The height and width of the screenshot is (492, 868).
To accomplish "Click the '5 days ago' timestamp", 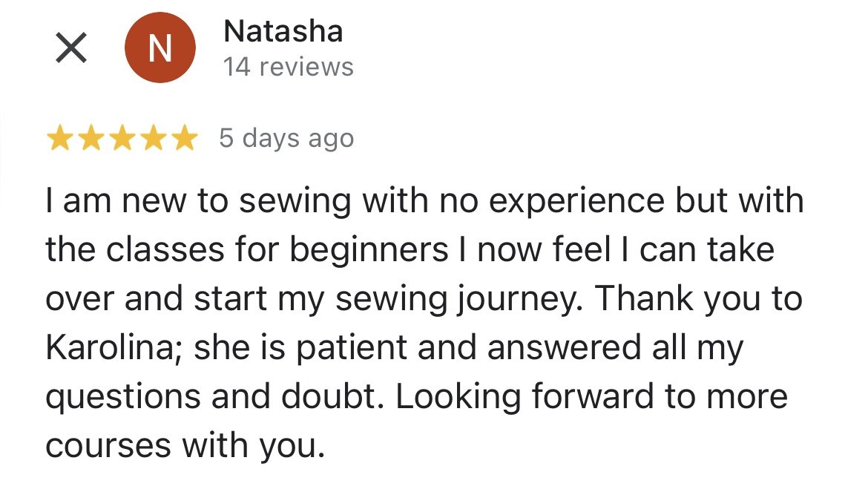I will tap(286, 138).
